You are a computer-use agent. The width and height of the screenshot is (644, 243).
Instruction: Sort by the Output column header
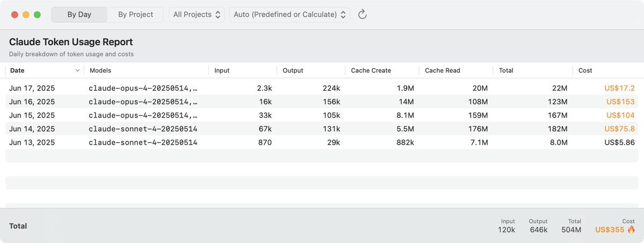(311, 70)
